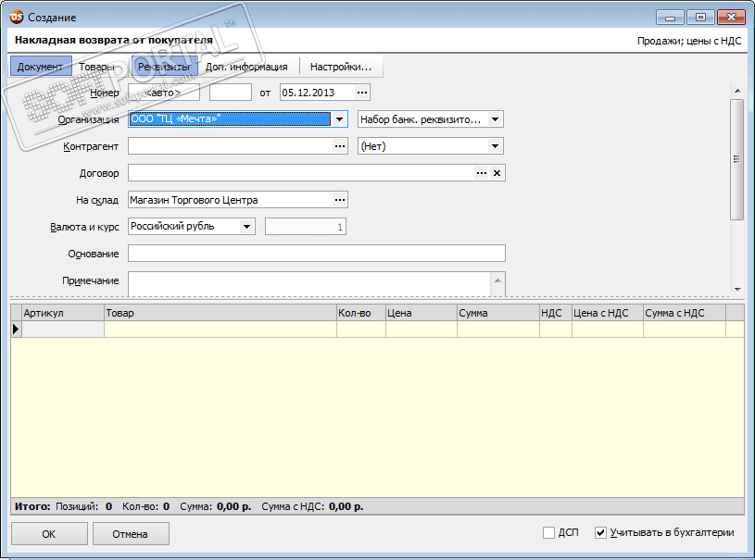
Task: Select the current row marker arrow in the goods table
Action: (16, 330)
